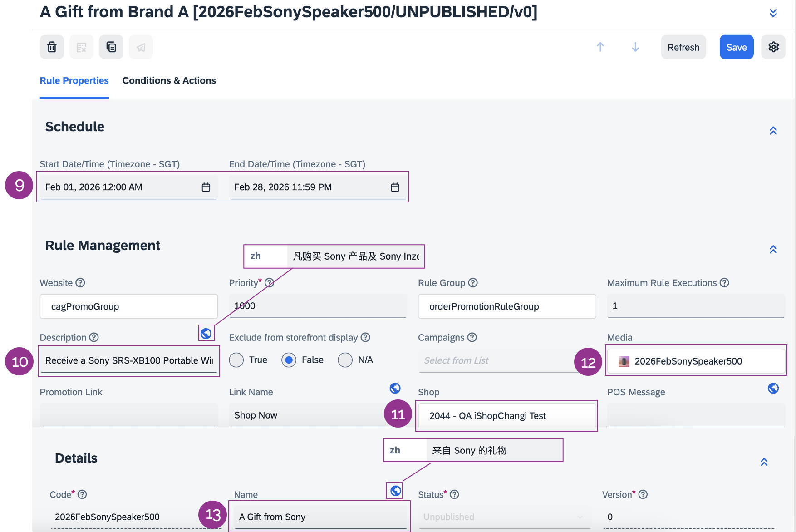The height and width of the screenshot is (532, 796).
Task: Open Start Date calendar picker icon
Action: [x=206, y=187]
